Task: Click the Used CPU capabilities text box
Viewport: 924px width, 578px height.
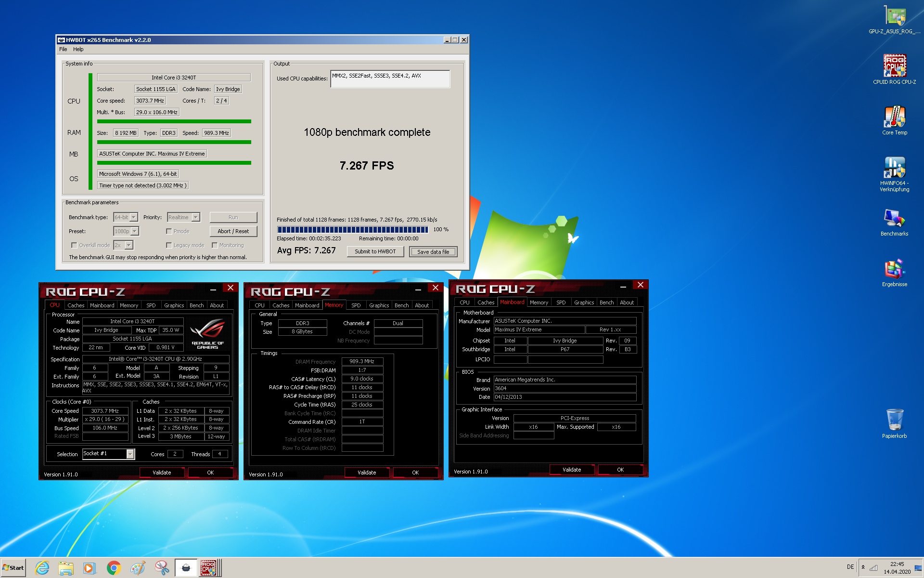Action: click(x=390, y=79)
